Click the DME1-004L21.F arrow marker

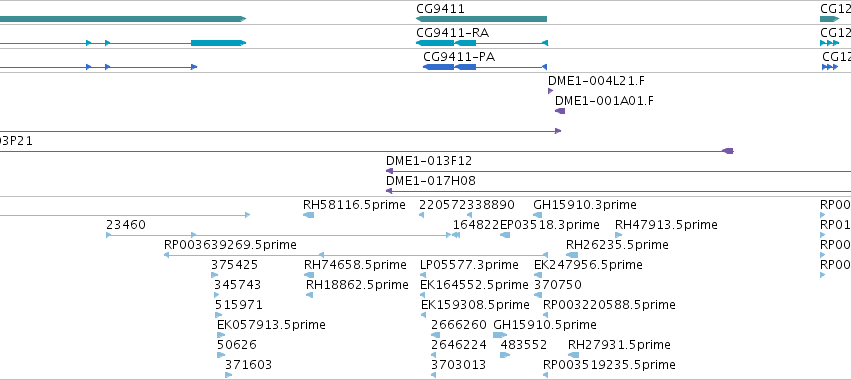[550, 91]
